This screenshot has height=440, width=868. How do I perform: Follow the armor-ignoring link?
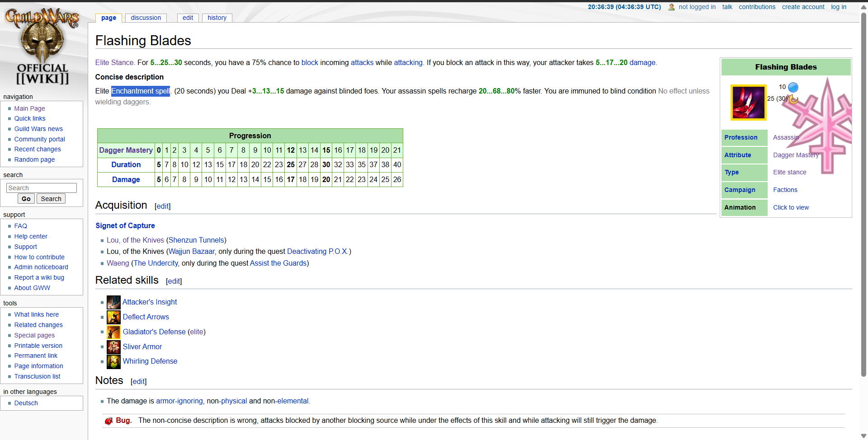point(179,401)
